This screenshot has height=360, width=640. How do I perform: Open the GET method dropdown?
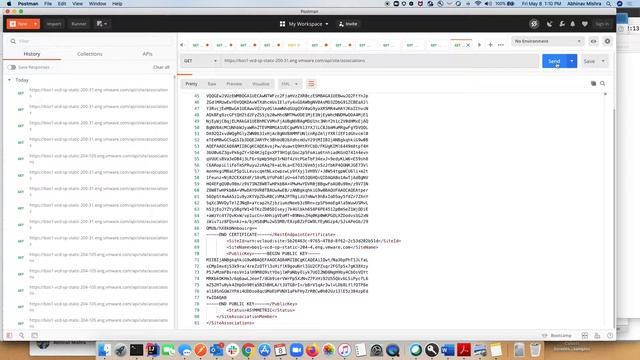tap(200, 61)
